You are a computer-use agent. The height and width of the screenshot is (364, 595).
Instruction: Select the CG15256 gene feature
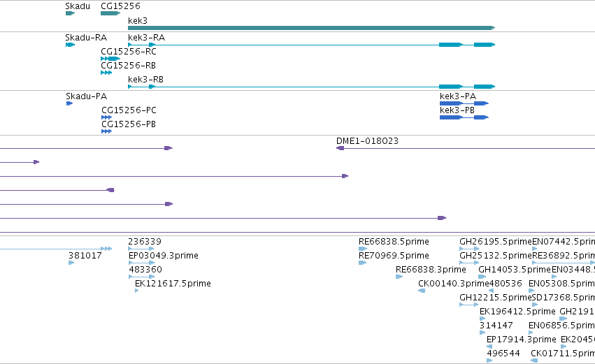click(x=110, y=13)
